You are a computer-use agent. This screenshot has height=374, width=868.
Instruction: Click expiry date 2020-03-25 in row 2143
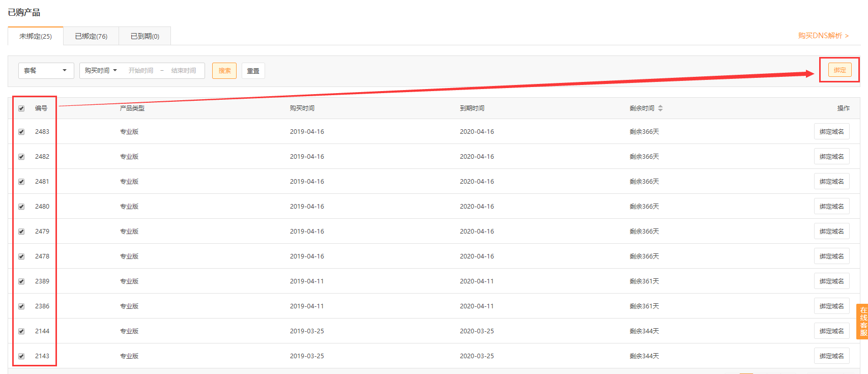point(477,356)
